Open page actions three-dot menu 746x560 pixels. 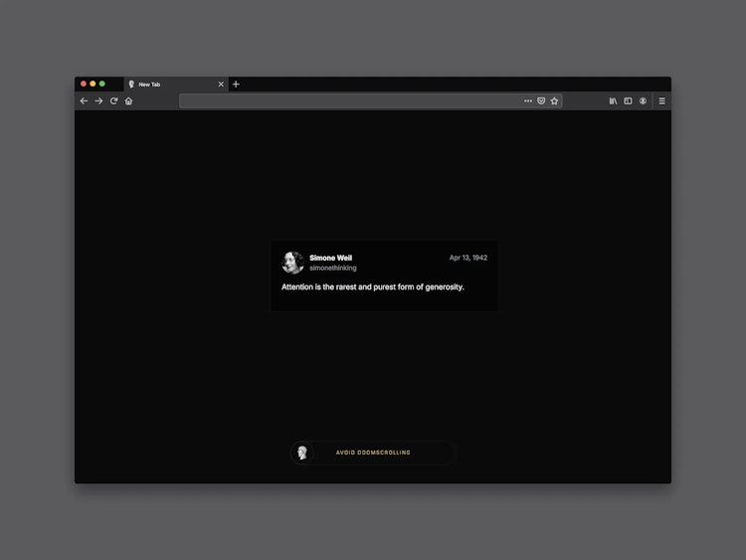point(528,100)
